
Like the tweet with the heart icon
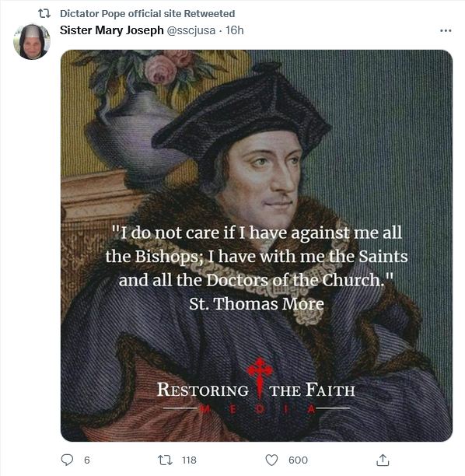(271, 460)
